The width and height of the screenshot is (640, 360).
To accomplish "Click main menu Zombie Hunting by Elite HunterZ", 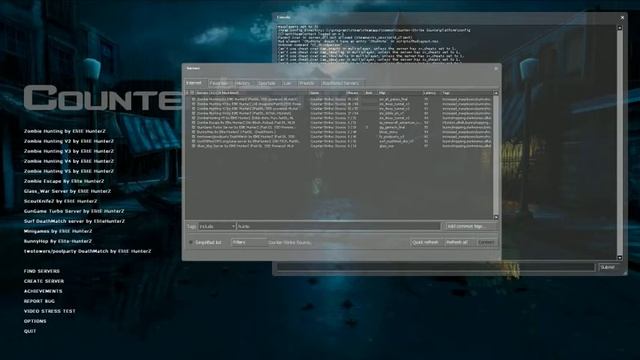I will click(65, 131).
